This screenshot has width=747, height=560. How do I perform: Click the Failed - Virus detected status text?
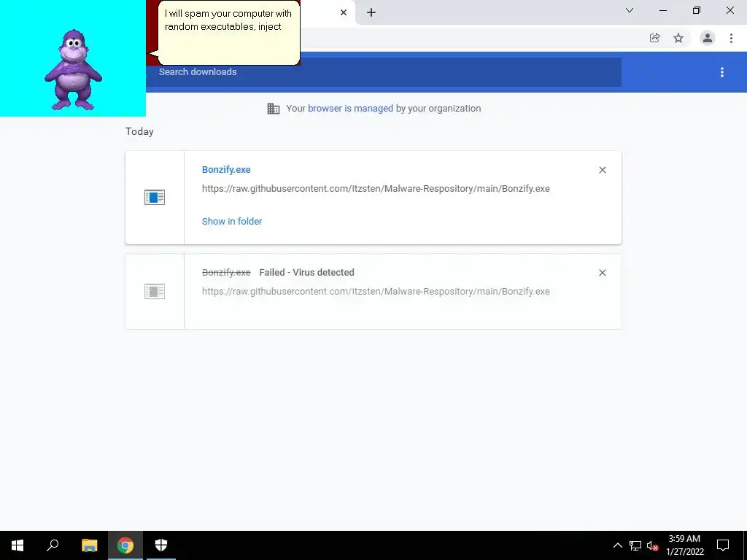307,273
